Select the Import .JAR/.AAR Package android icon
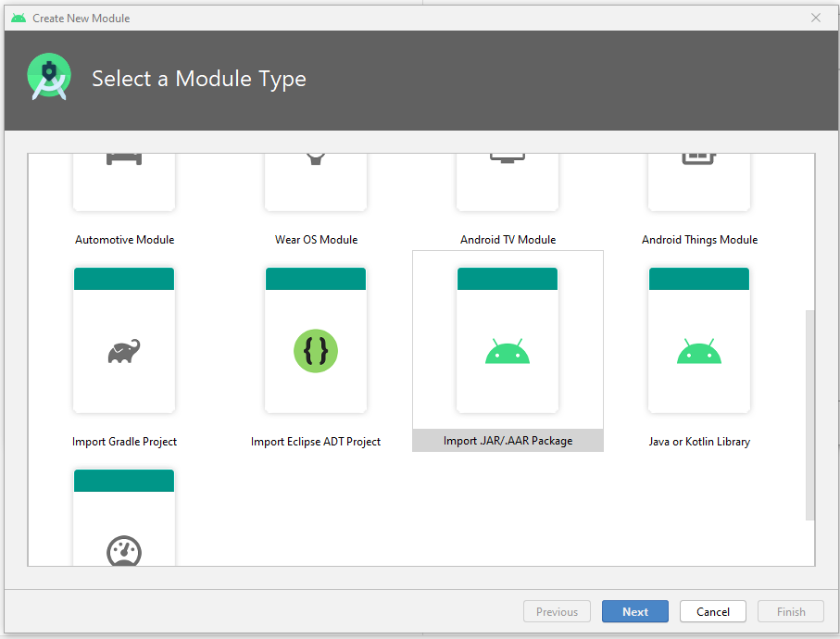The height and width of the screenshot is (639, 840). (508, 351)
